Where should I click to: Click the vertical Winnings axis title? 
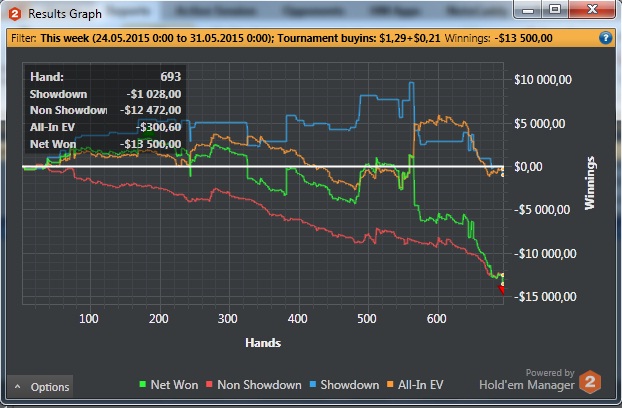(590, 183)
